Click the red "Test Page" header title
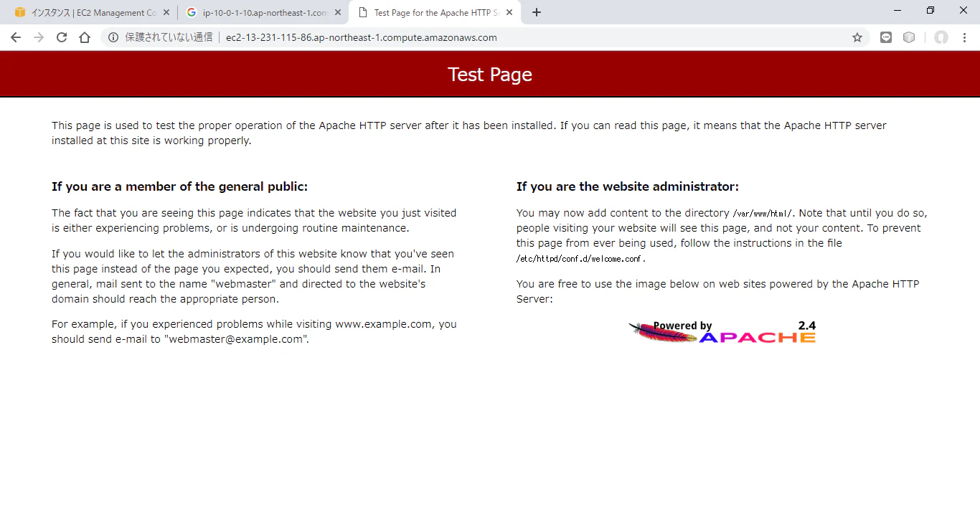Viewport: 980px width, 522px height. (490, 75)
